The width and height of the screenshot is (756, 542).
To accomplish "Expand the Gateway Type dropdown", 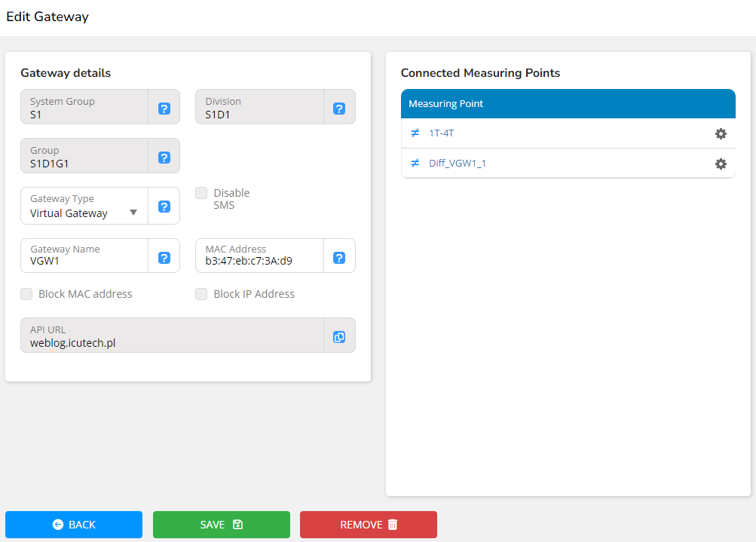I will click(84, 213).
